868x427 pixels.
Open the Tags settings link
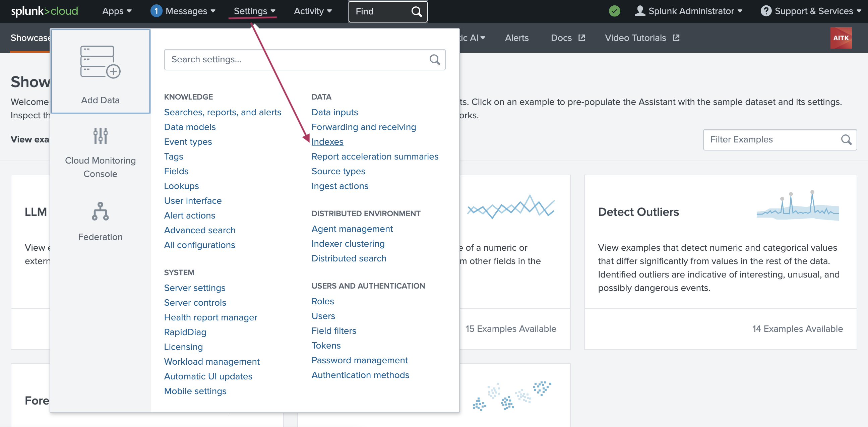(x=174, y=157)
